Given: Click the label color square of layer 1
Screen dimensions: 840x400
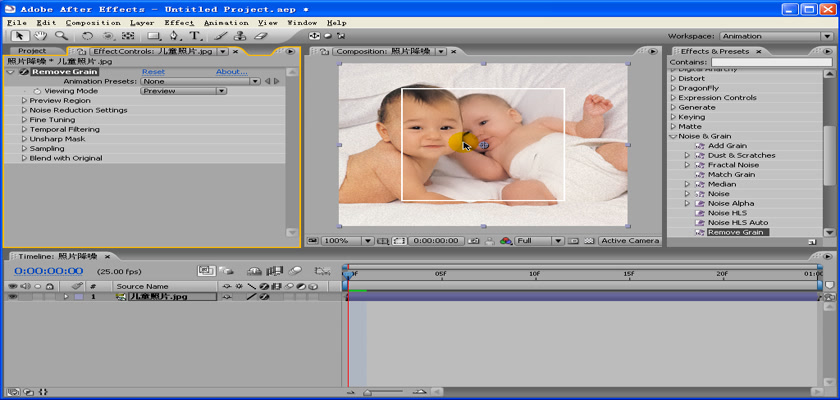Looking at the screenshot, I should click(x=78, y=297).
